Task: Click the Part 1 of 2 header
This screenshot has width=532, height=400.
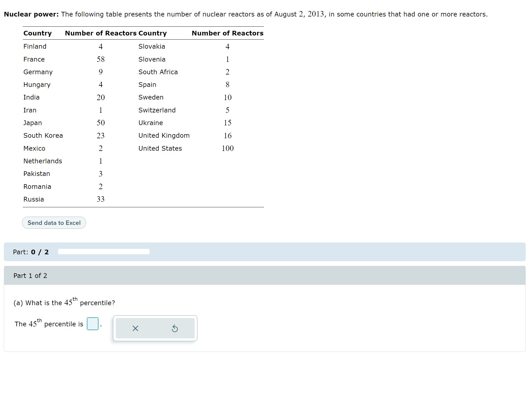Action: click(x=30, y=275)
